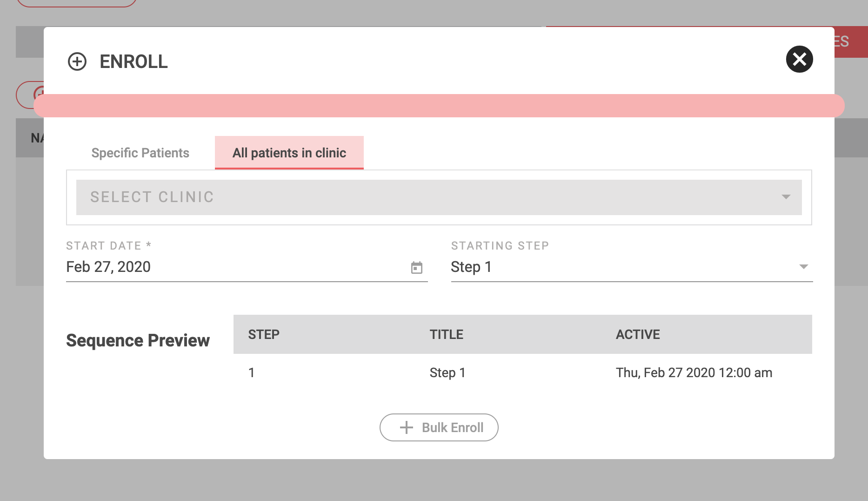Image resolution: width=868 pixels, height=501 pixels.
Task: Click the STEP column header
Action: tap(263, 334)
